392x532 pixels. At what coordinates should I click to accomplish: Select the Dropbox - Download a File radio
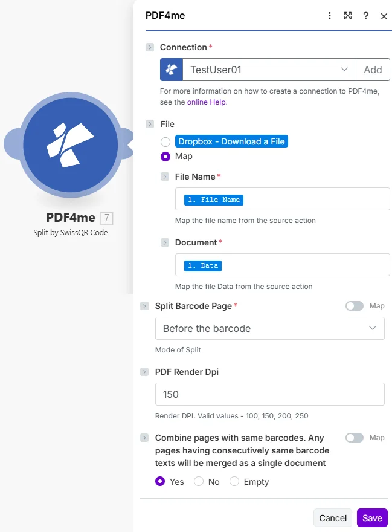coord(165,142)
